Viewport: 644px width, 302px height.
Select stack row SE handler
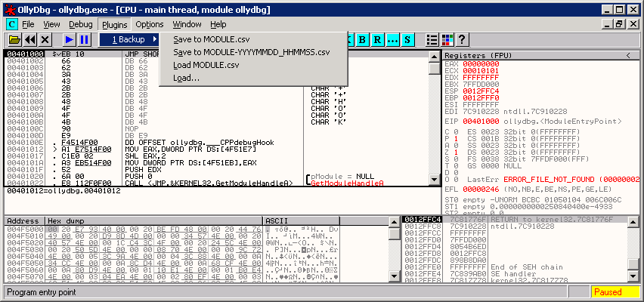514,273
